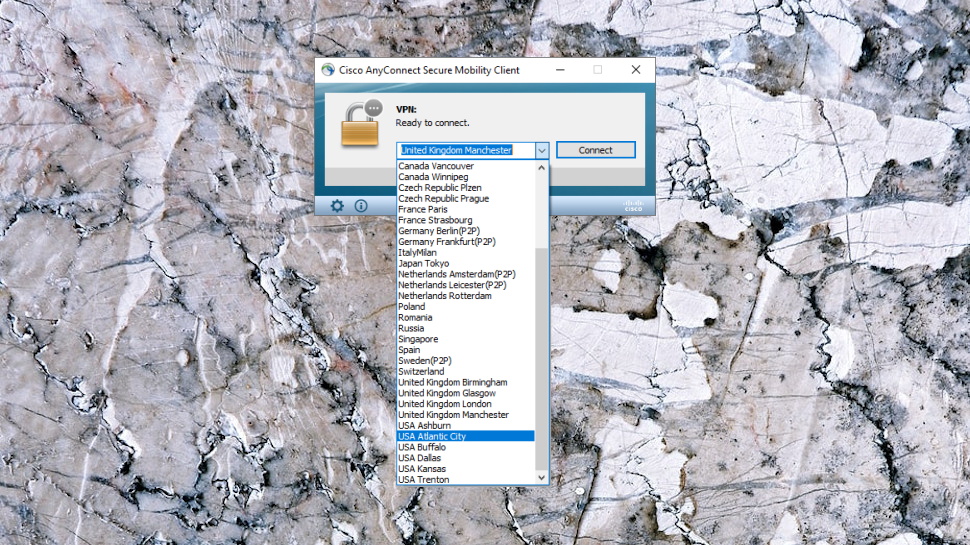Select ItalyMilan server entry

coord(466,252)
